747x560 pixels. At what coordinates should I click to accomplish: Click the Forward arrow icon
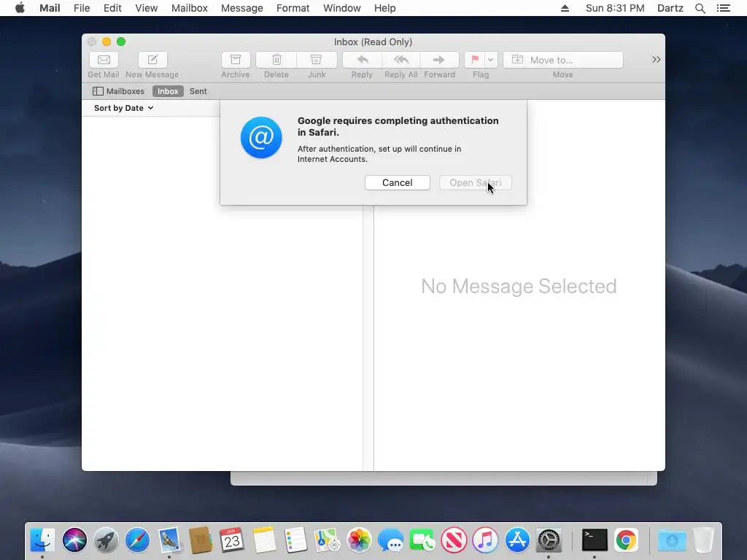click(439, 60)
